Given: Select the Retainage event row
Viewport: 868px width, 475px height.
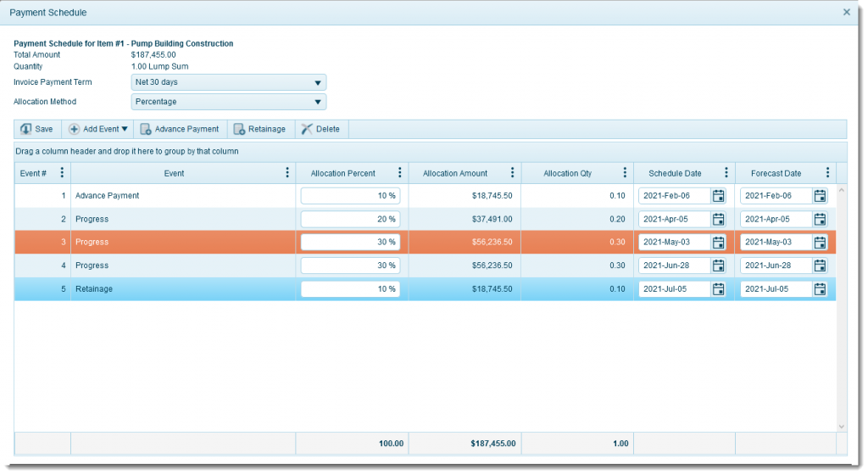Looking at the screenshot, I should tap(426, 288).
